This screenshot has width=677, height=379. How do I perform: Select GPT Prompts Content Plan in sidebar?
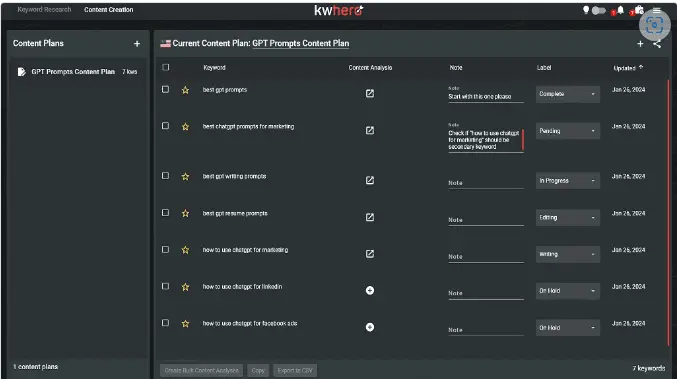(x=78, y=72)
